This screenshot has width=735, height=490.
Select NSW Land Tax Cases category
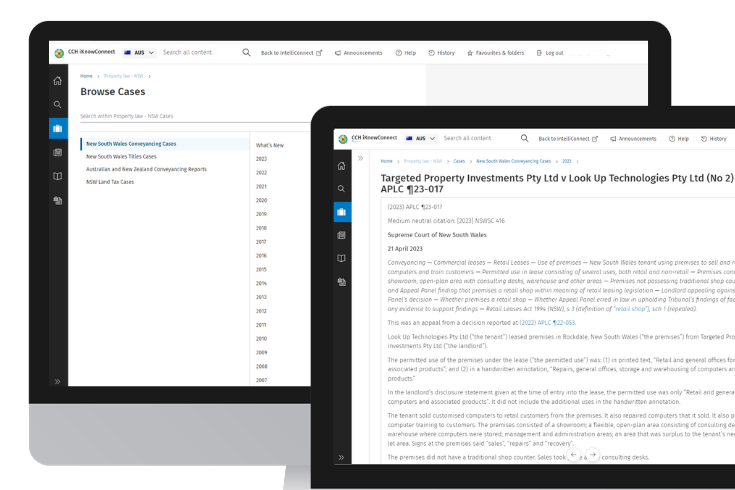coord(110,182)
